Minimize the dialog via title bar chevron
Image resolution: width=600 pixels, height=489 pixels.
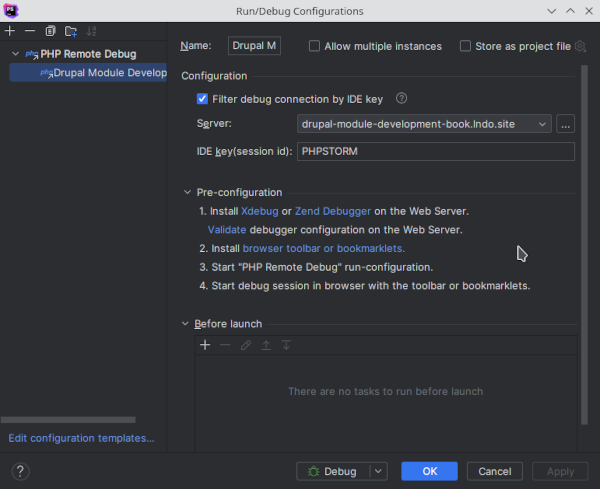coord(551,11)
